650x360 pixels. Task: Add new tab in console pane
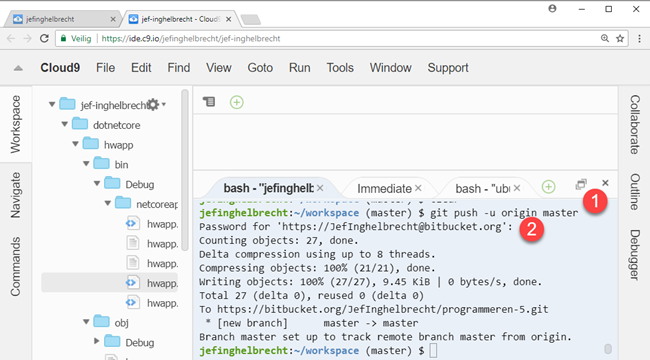(x=548, y=187)
